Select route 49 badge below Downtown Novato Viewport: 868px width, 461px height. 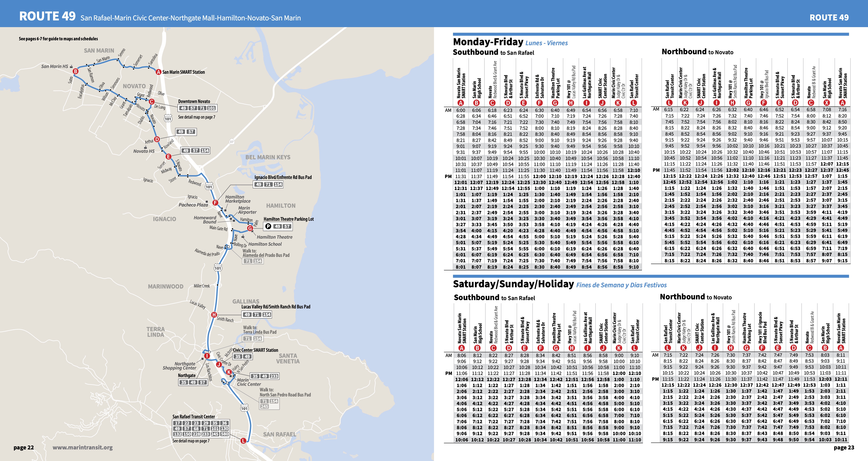pyautogui.click(x=184, y=108)
